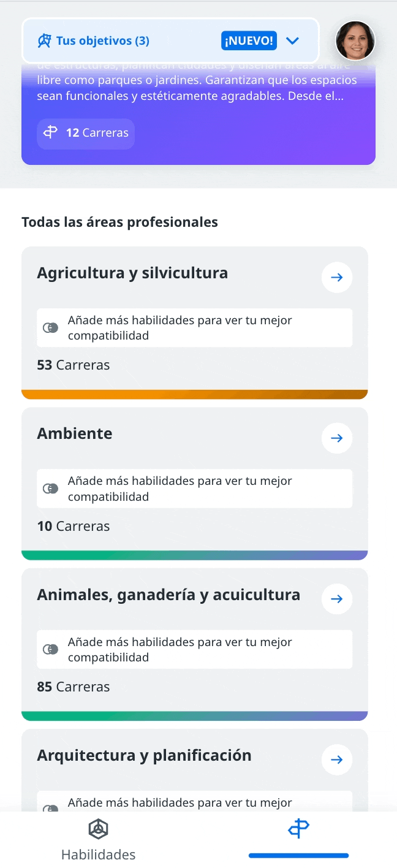This screenshot has height=868, width=397.
Task: Click the goals target icon in header
Action: point(44,41)
